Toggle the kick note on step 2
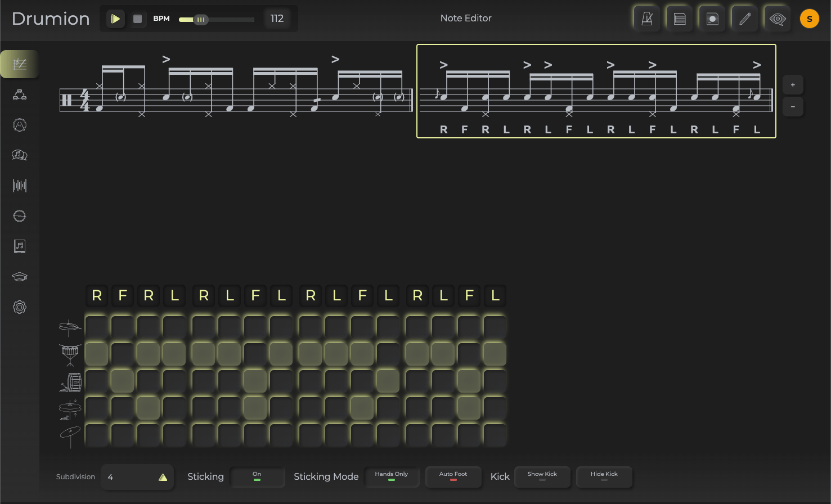This screenshot has height=504, width=831. [x=122, y=381]
